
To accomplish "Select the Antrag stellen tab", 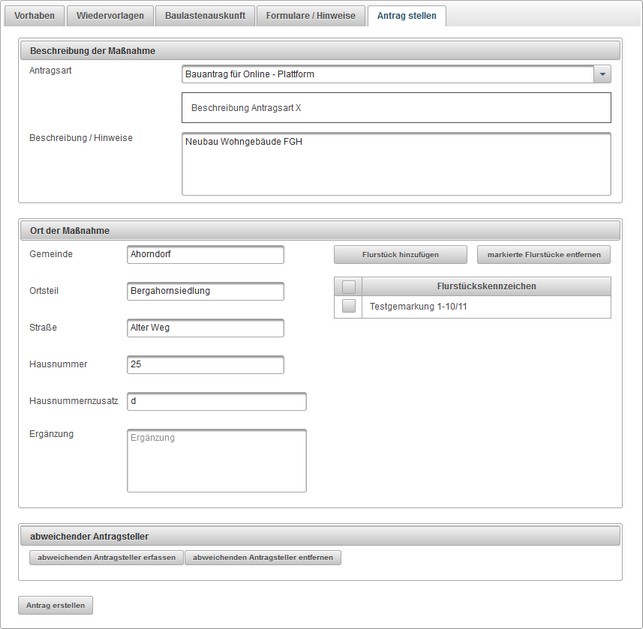I will pyautogui.click(x=406, y=16).
